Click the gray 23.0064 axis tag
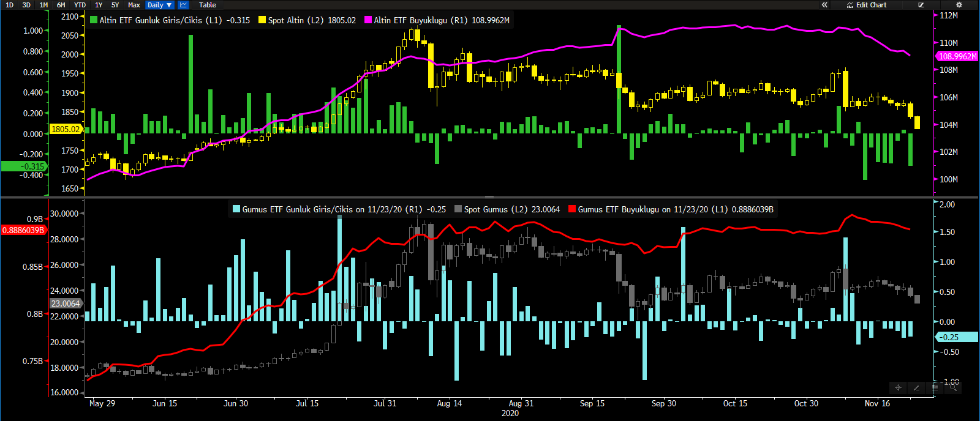The image size is (980, 421). (x=66, y=304)
